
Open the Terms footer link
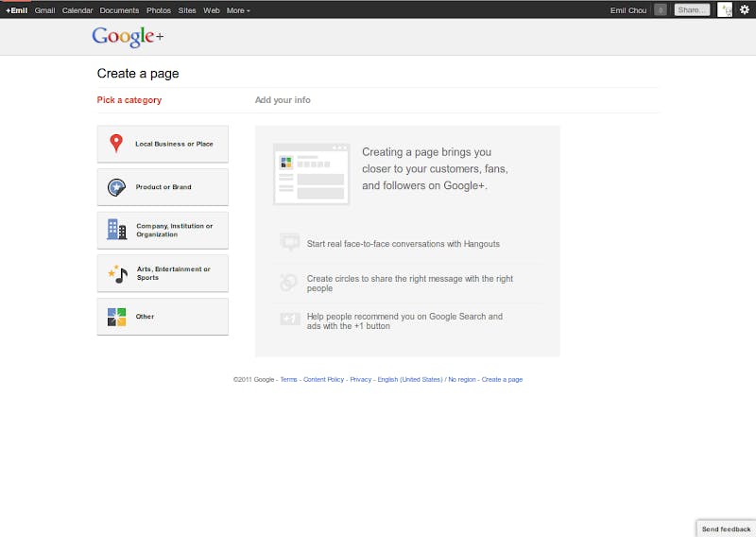289,380
